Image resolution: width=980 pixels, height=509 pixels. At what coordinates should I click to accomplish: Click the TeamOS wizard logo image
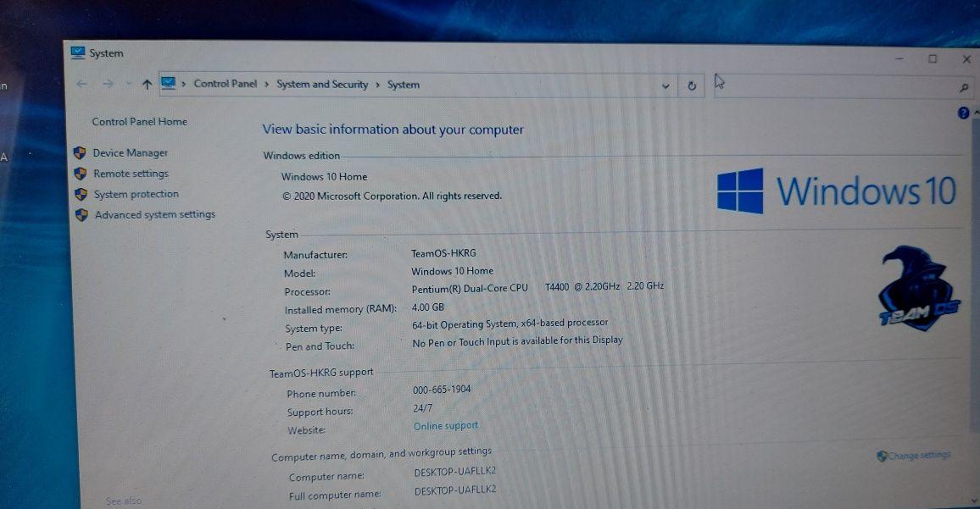pos(918,288)
